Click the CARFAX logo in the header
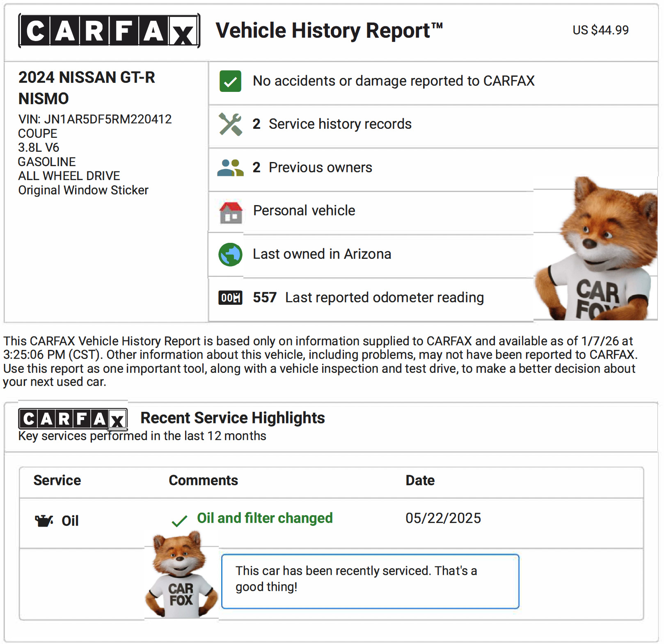Image resolution: width=664 pixels, height=644 pixels. point(109,31)
